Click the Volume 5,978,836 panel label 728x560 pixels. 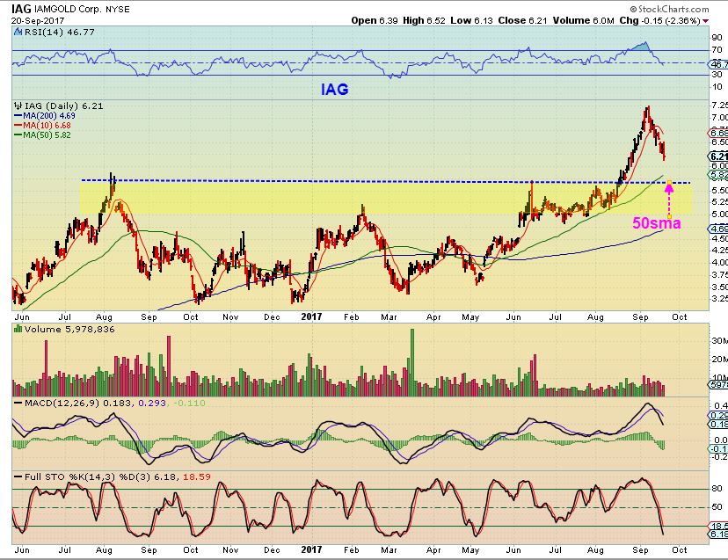69,329
